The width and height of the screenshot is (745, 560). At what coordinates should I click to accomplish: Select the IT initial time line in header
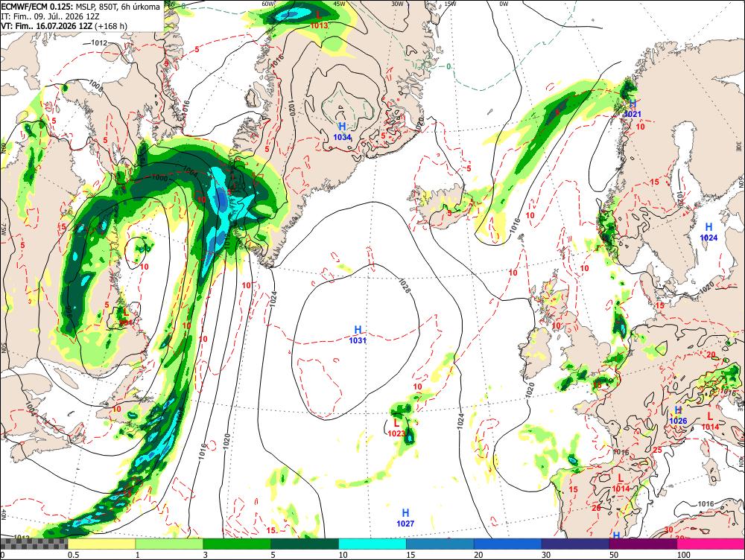click(x=51, y=16)
